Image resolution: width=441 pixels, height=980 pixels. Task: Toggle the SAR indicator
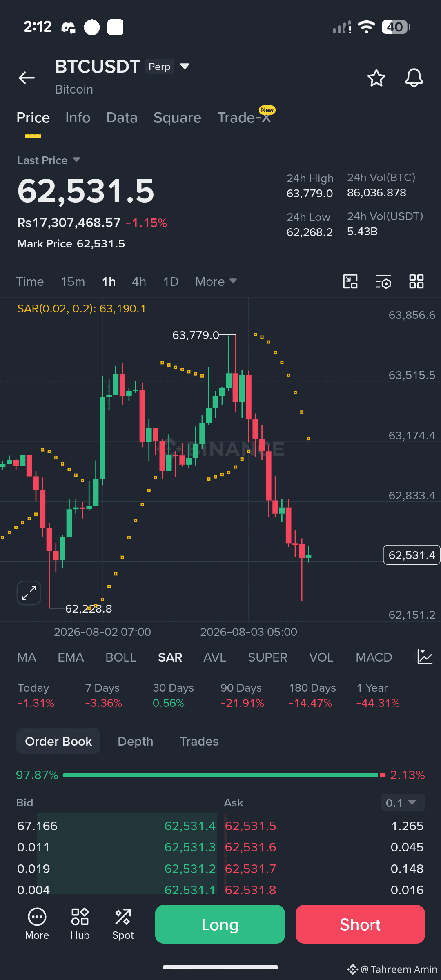[x=170, y=657]
